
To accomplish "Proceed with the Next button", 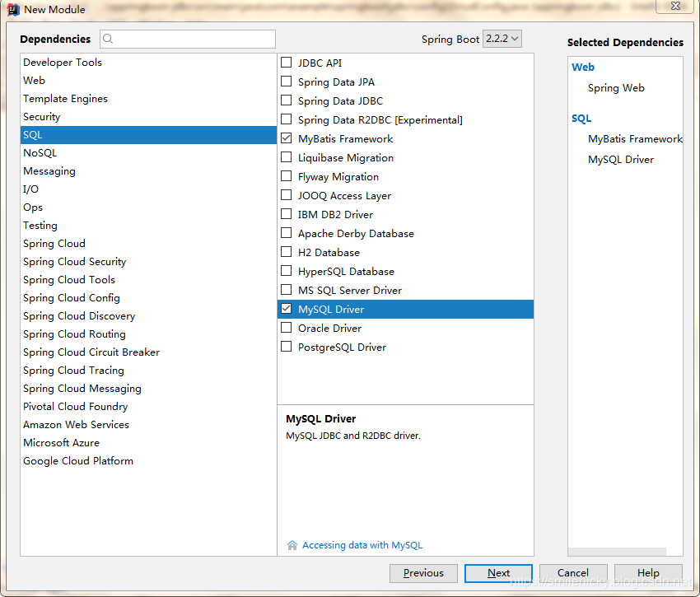I will pyautogui.click(x=498, y=573).
